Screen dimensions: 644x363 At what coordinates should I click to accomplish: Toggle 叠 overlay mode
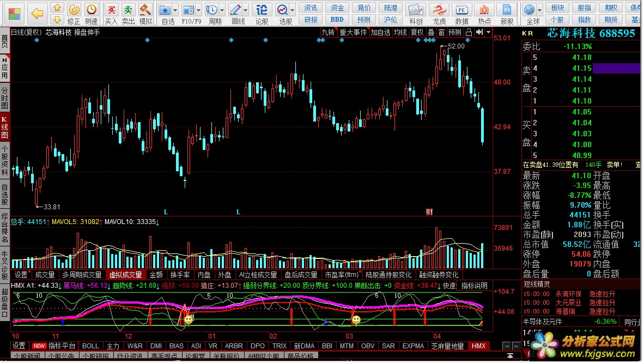point(431,32)
